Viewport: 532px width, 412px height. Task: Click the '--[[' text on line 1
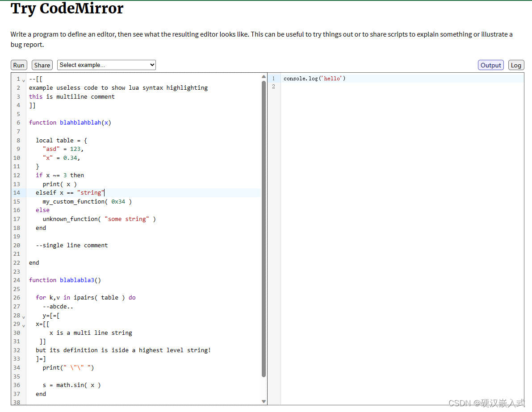36,79
